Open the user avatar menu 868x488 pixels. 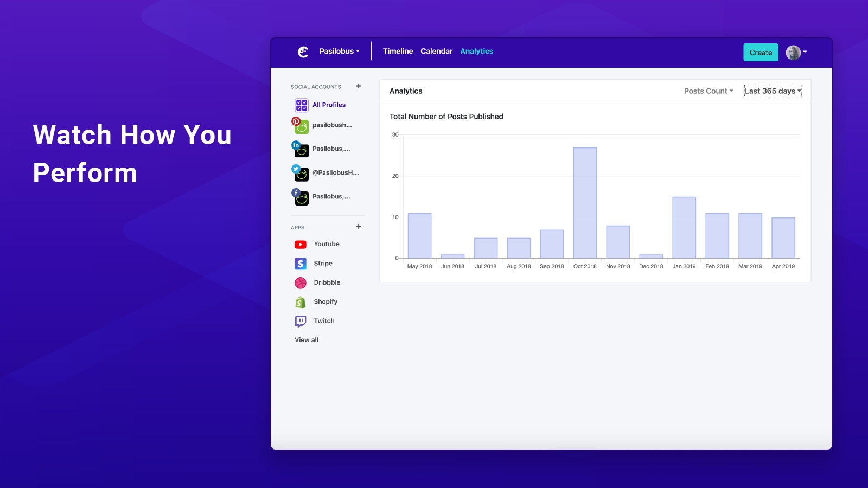click(x=796, y=52)
